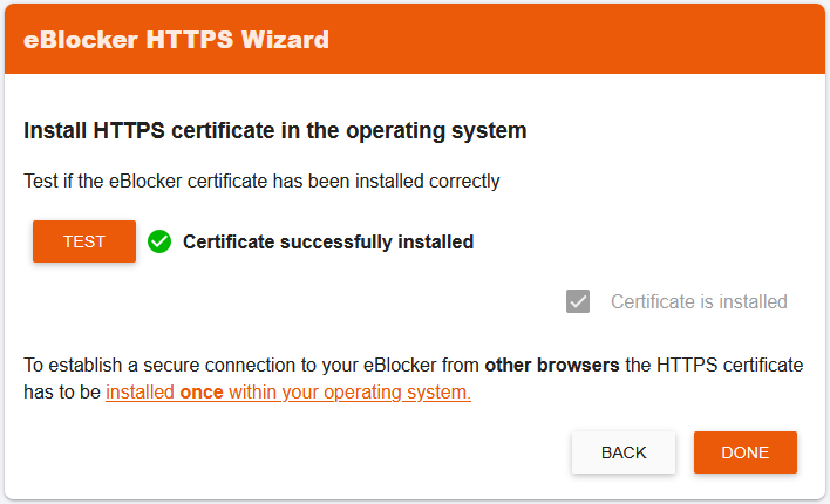Viewport: 830px width, 504px height.
Task: Open the 'installed once within your operating system' link
Action: coord(288,392)
